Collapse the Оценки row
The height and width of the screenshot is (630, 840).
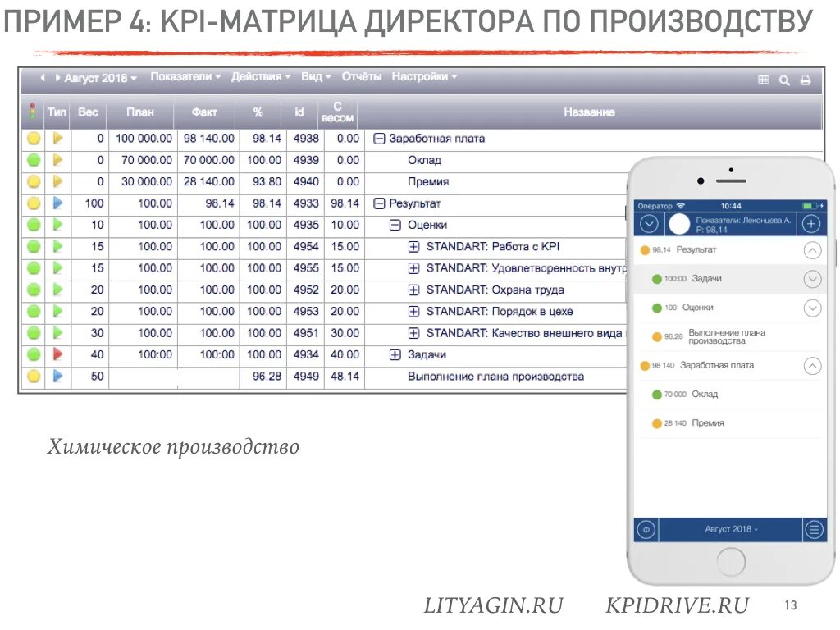(x=395, y=225)
